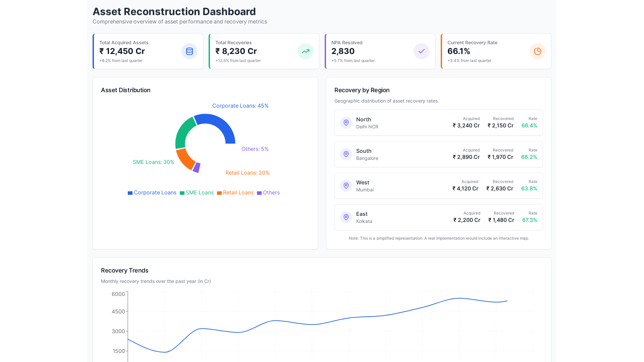The image size is (644, 362).
Task: Click the map pin icon for South region
Action: [x=346, y=154]
